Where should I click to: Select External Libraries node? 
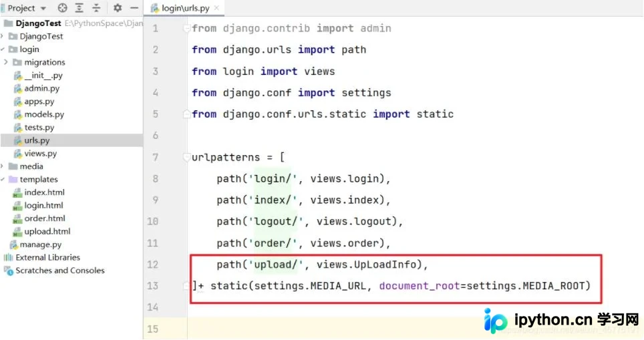tap(47, 257)
